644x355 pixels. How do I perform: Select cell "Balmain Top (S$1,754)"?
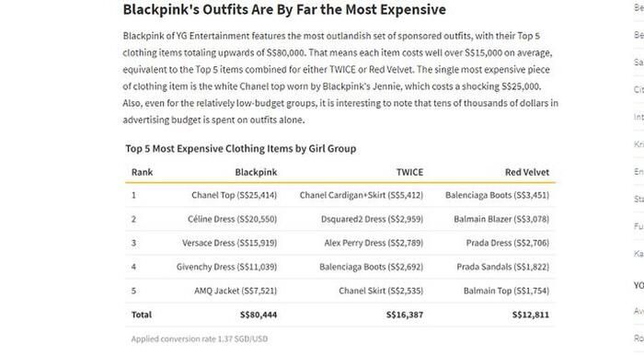[506, 291]
